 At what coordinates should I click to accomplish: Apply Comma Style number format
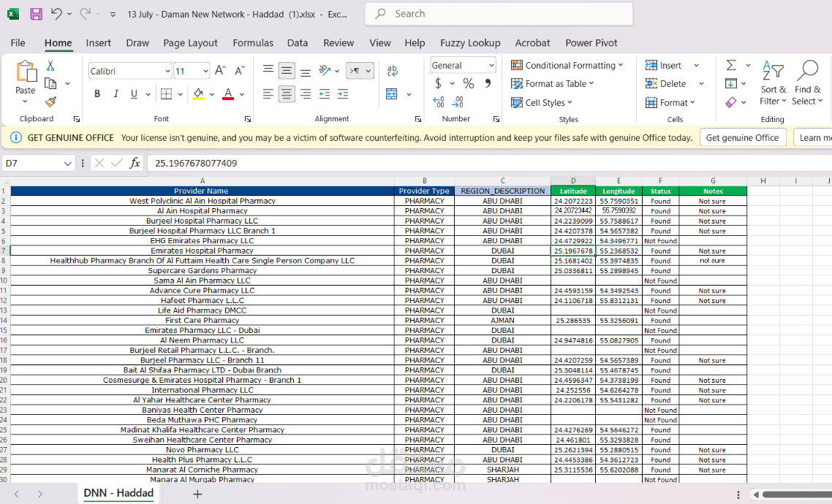[x=488, y=83]
